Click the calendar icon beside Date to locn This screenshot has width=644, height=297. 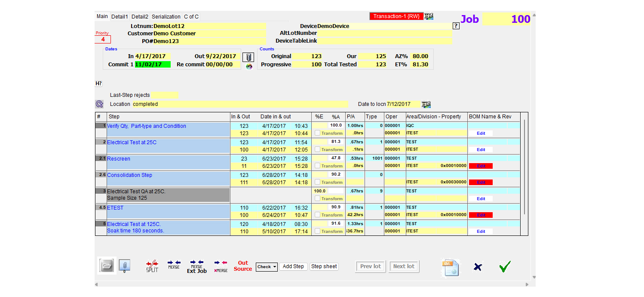pyautogui.click(x=426, y=104)
